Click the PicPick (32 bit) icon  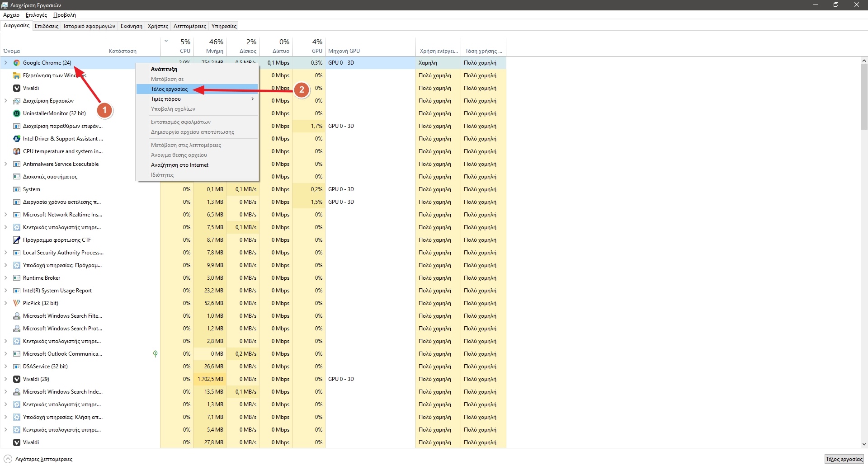(x=17, y=303)
